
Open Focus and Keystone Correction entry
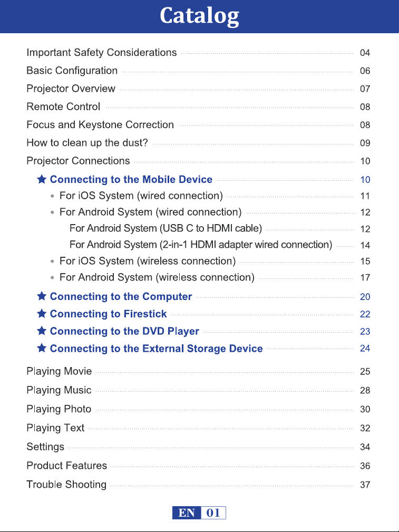pos(100,124)
